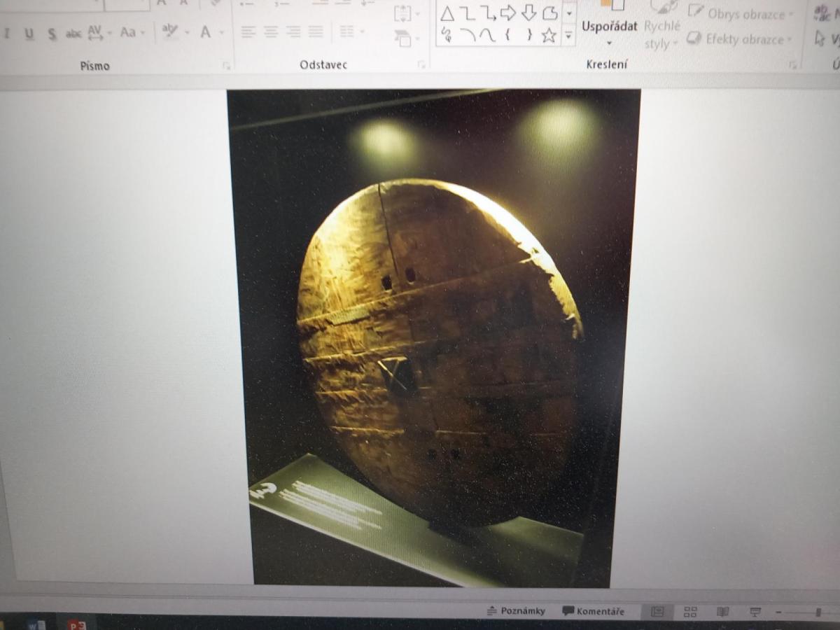This screenshot has height=630, width=840.
Task: Insert the right brace shape
Action: pos(528,35)
